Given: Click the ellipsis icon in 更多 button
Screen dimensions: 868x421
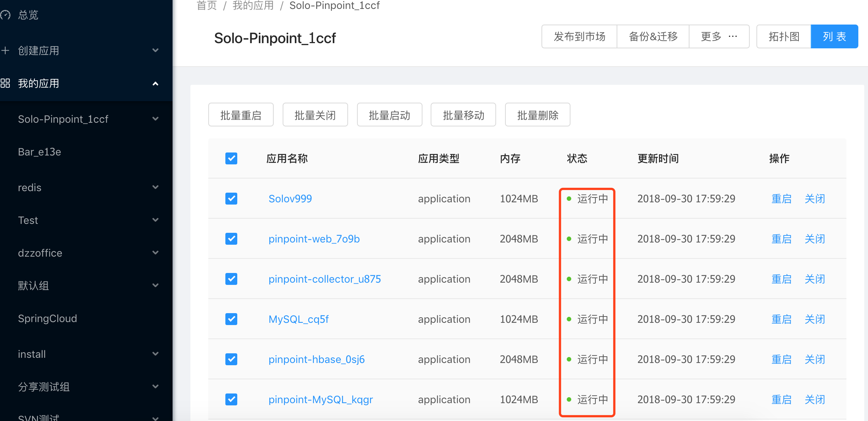Looking at the screenshot, I should [733, 36].
